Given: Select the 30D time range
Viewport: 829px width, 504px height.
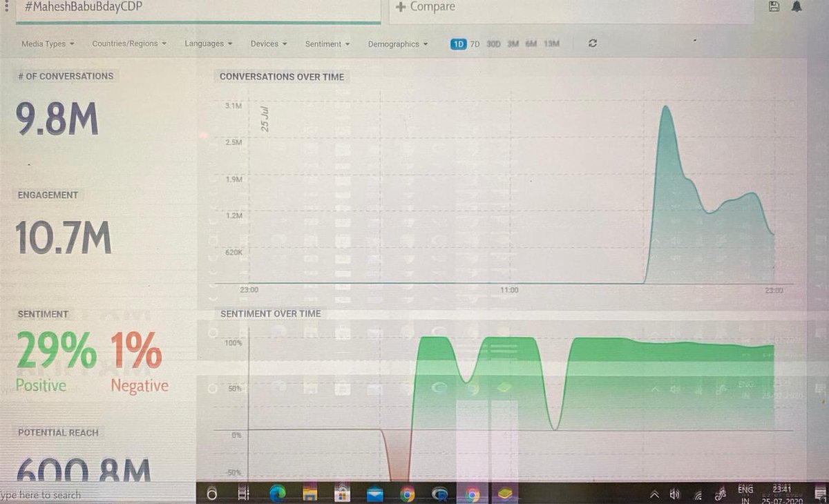Looking at the screenshot, I should [x=493, y=43].
